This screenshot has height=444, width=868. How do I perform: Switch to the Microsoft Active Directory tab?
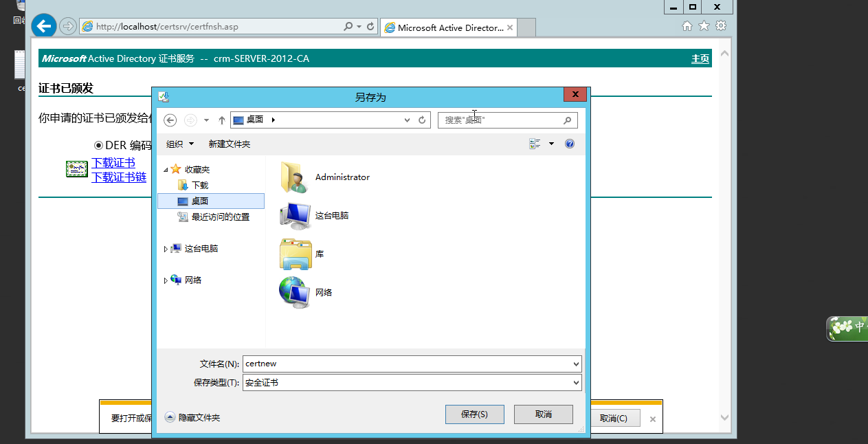point(448,27)
